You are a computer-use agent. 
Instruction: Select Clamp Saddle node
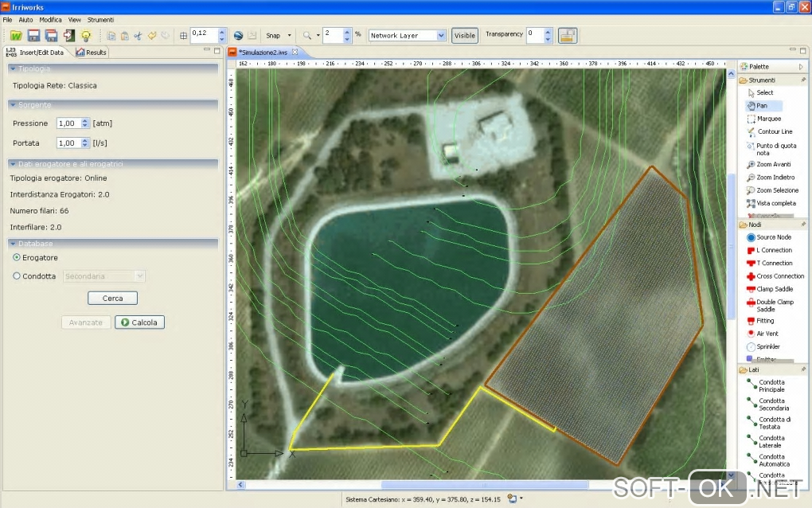click(770, 289)
